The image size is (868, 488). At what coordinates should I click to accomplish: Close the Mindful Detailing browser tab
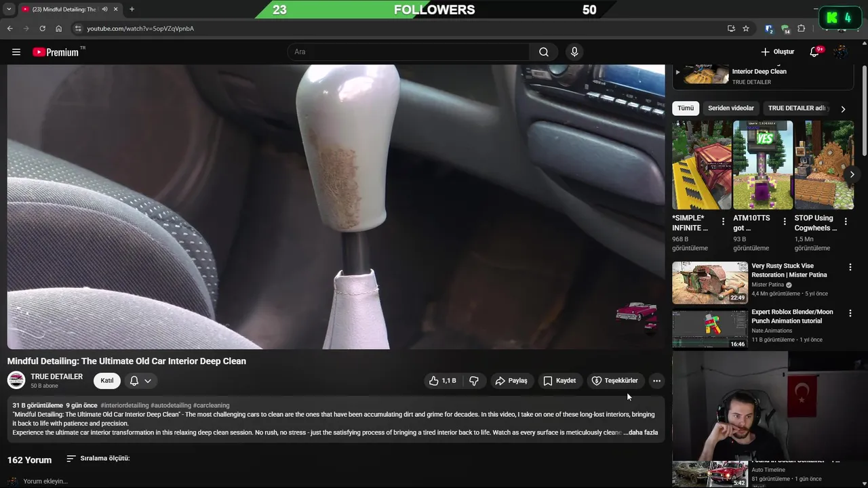(x=115, y=9)
